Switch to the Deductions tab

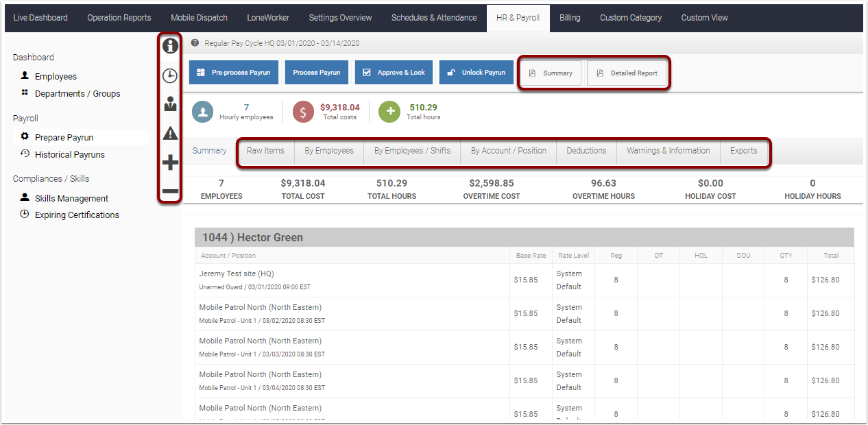point(586,151)
